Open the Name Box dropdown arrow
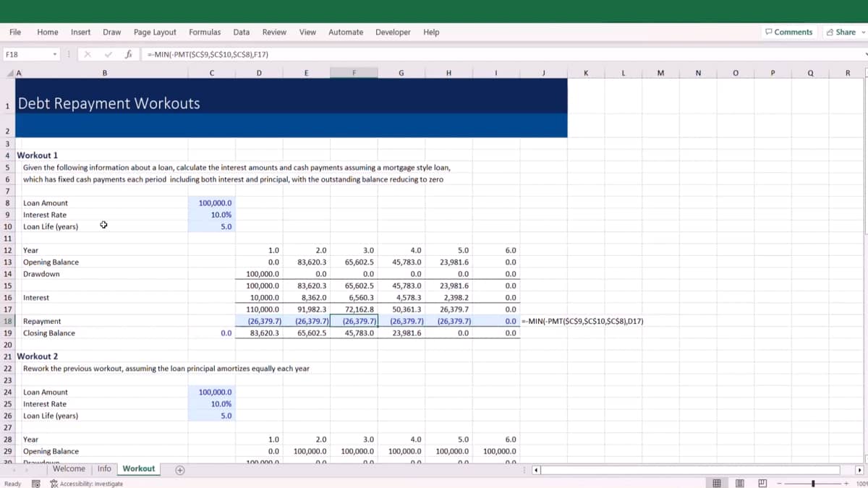Screen dimensions: 868x488 point(55,54)
